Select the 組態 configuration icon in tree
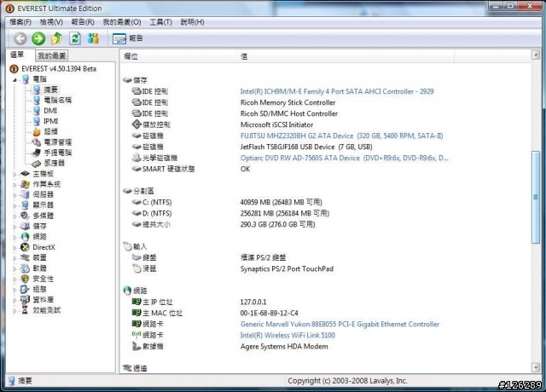 (25, 289)
